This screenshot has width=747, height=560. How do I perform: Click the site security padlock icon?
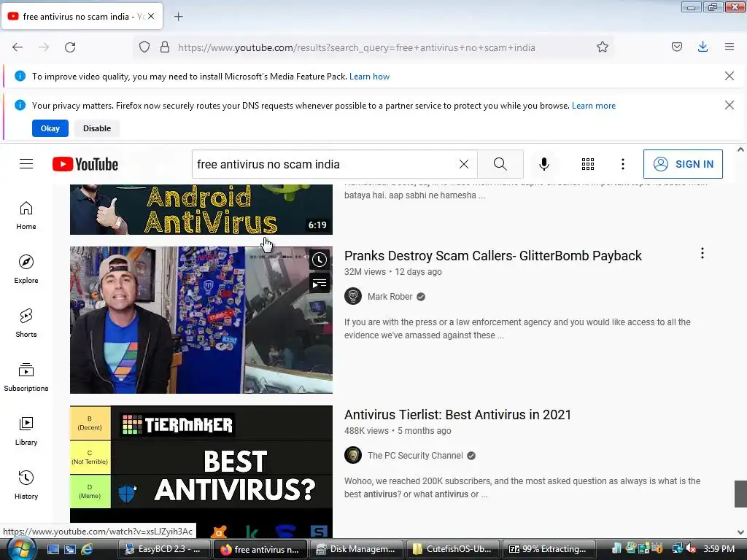[x=165, y=47]
